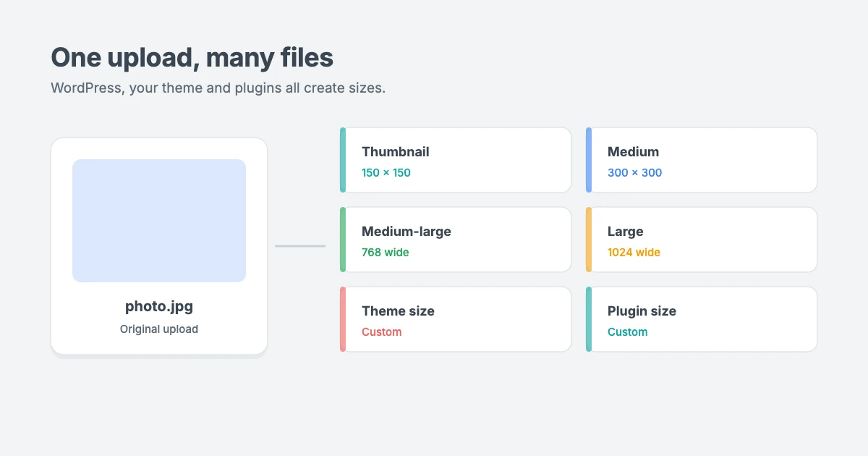
Task: Click the 'One upload, many files' heading
Action: click(192, 57)
